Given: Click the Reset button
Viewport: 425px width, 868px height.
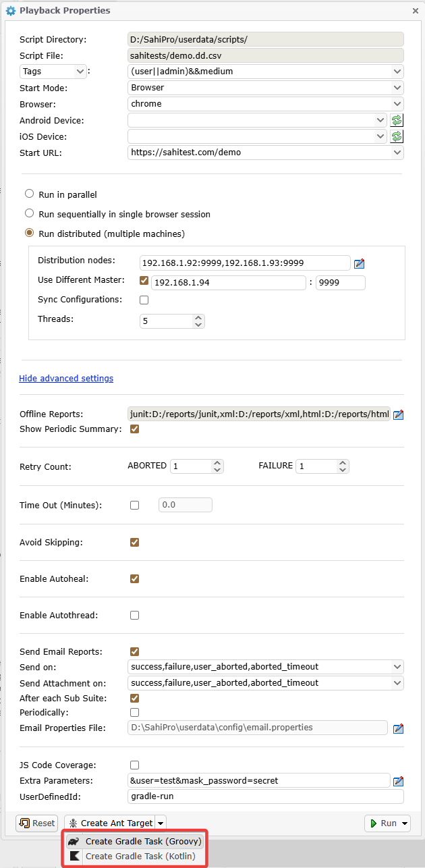Looking at the screenshot, I should [37, 823].
